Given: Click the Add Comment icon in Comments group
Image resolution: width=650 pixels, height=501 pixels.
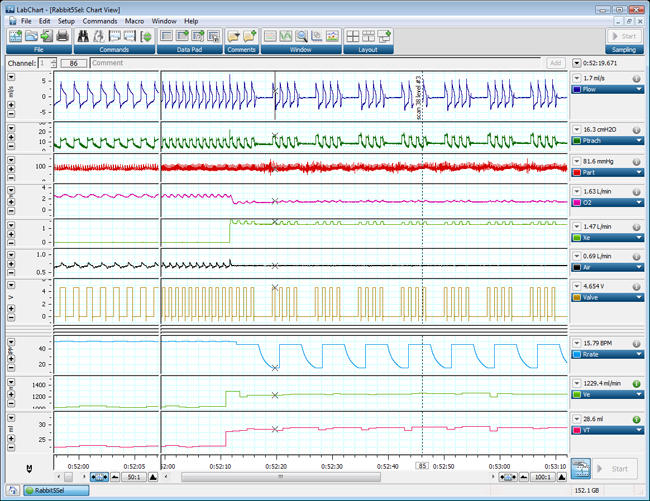Looking at the screenshot, I should 250,36.
